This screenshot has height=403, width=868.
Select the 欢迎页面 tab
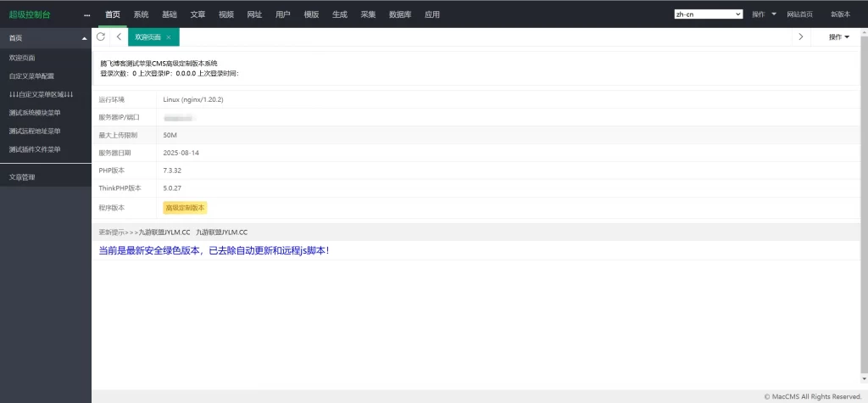point(148,37)
